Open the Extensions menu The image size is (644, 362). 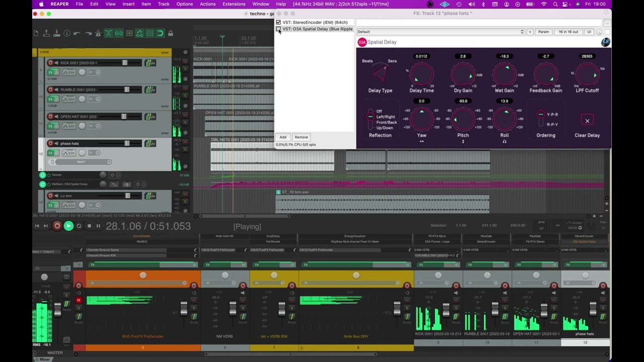point(234,4)
